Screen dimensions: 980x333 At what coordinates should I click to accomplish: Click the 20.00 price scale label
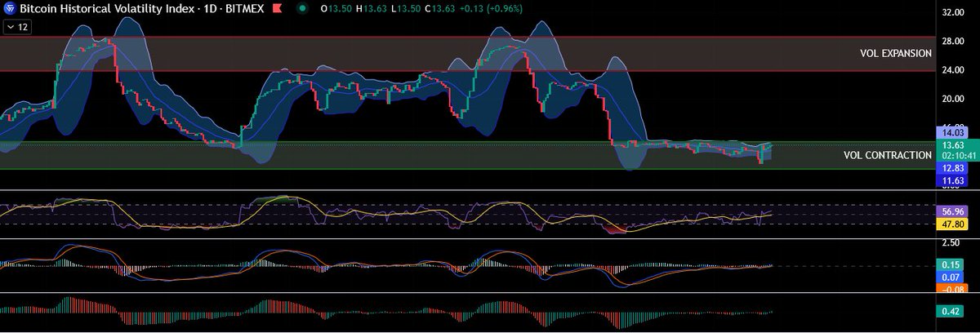955,98
